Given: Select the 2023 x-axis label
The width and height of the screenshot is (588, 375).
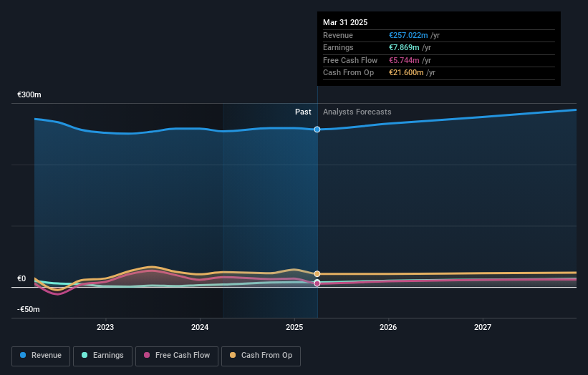Looking at the screenshot, I should 105,327.
